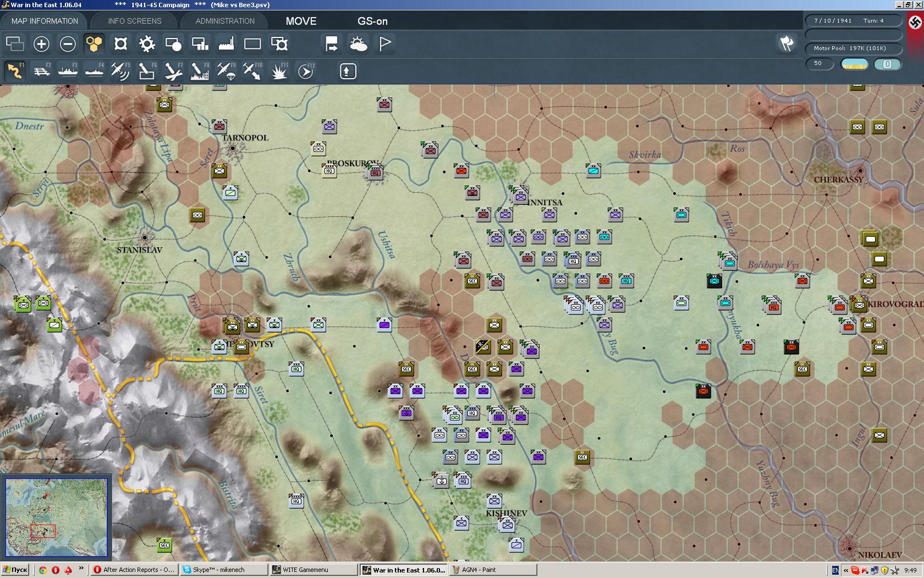Toggle the fort levels map overlay icon
924x578 pixels.
click(x=120, y=43)
